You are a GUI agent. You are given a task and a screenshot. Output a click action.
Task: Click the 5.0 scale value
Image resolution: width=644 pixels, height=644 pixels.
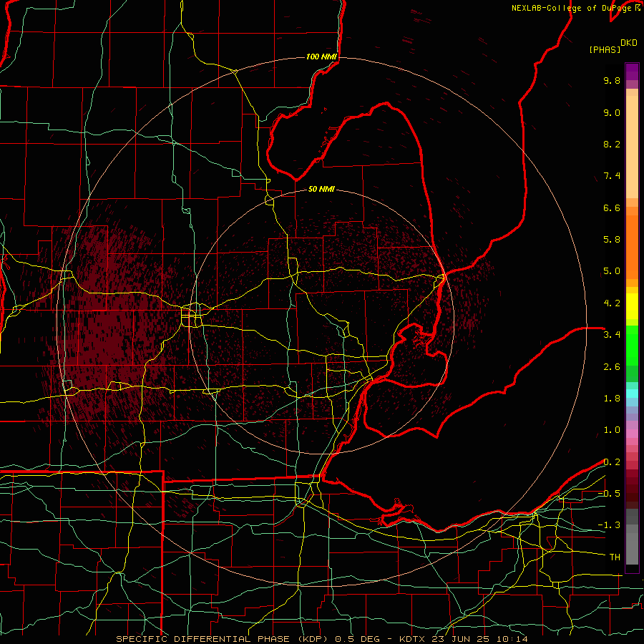click(612, 271)
